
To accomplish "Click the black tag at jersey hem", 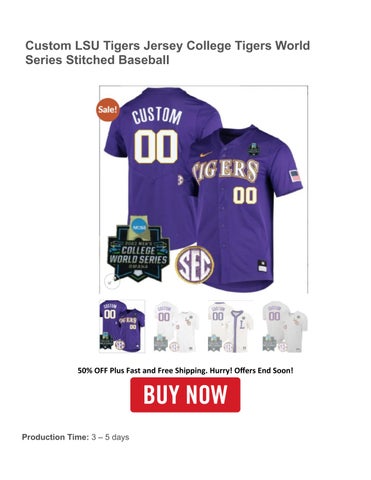I will tap(262, 266).
